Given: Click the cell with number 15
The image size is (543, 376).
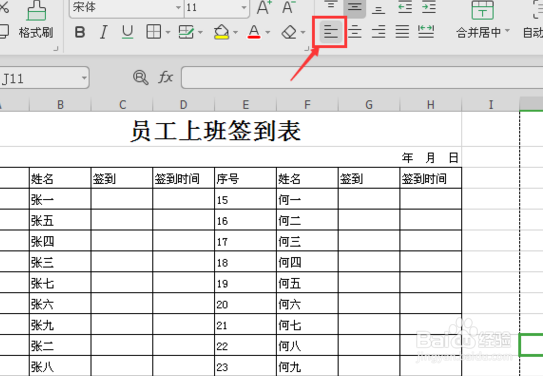Looking at the screenshot, I should click(x=246, y=200).
